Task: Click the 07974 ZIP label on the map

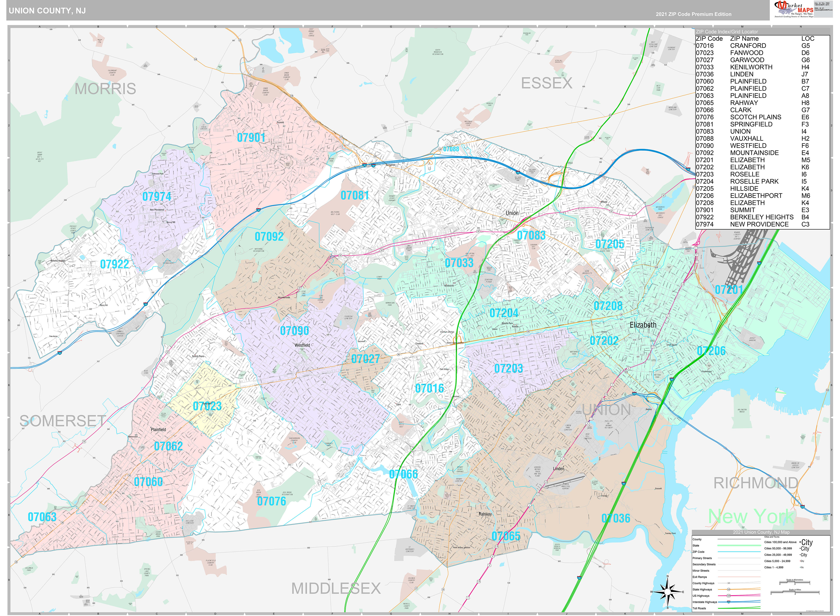Action: tap(157, 196)
